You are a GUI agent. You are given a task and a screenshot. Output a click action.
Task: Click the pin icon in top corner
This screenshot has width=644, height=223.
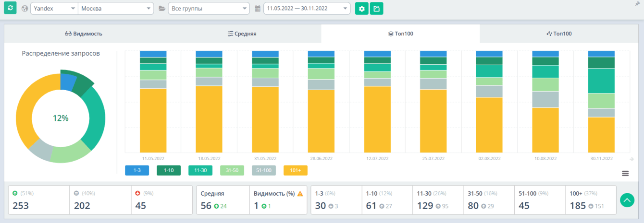tap(637, 4)
